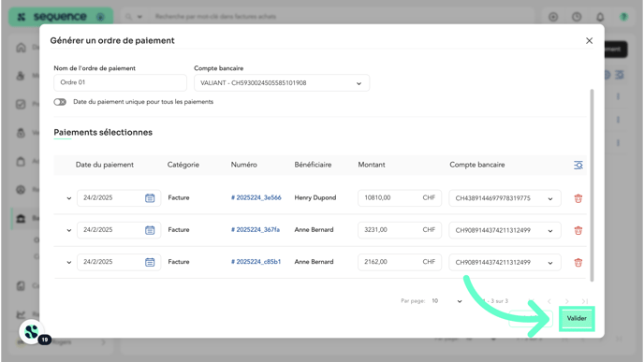
Task: Open the VALIANT bank account dropdown
Action: (282, 83)
